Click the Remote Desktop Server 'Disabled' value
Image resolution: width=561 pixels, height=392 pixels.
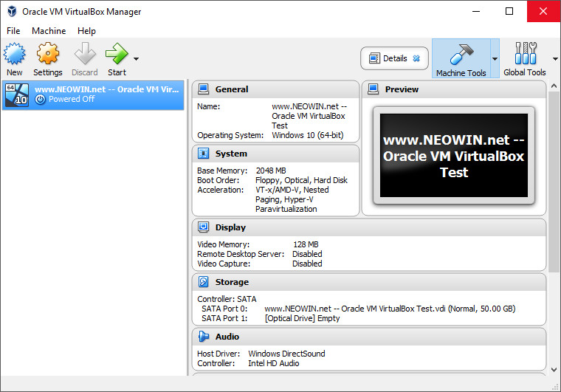pyautogui.click(x=307, y=254)
